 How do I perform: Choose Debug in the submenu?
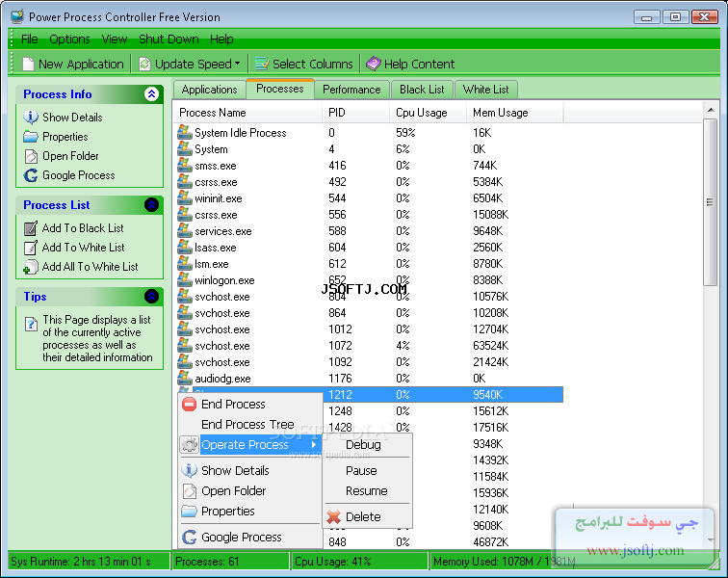[x=363, y=445]
